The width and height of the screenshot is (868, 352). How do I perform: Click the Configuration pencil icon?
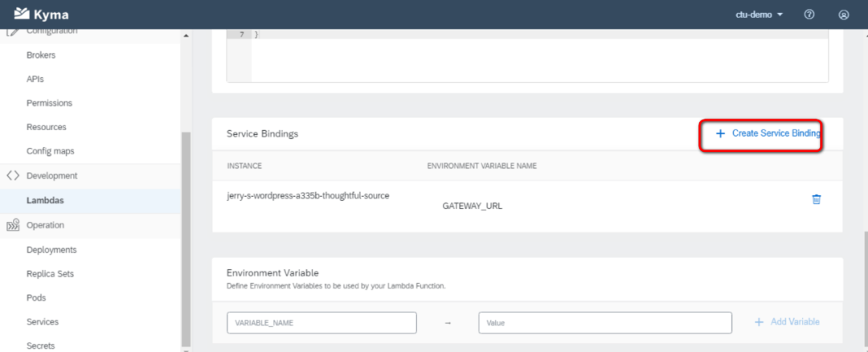pos(12,31)
